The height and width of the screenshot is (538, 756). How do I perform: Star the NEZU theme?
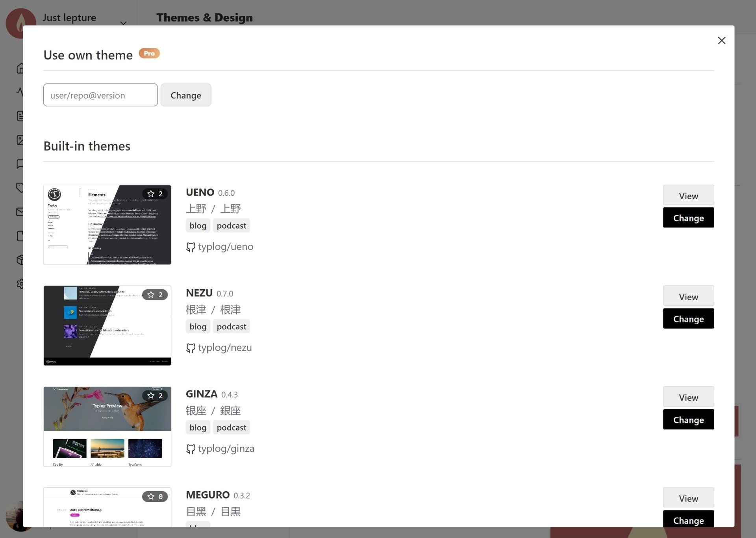(x=150, y=294)
